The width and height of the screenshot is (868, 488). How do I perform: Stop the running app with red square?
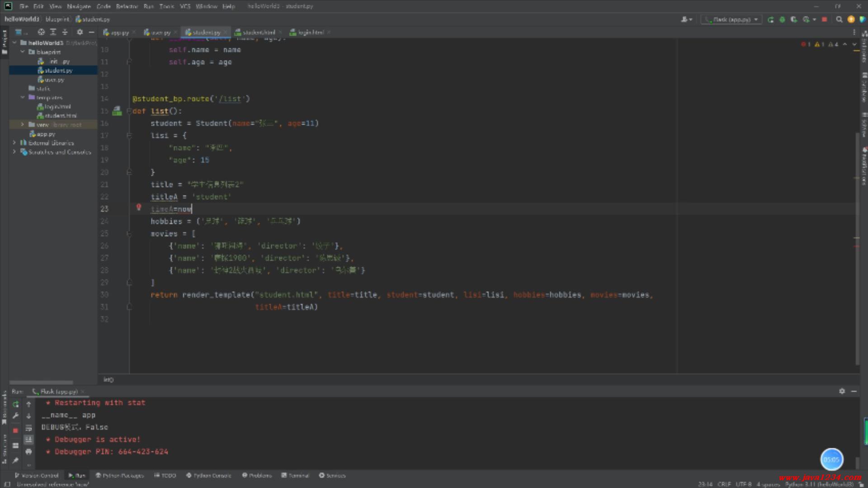coord(824,19)
